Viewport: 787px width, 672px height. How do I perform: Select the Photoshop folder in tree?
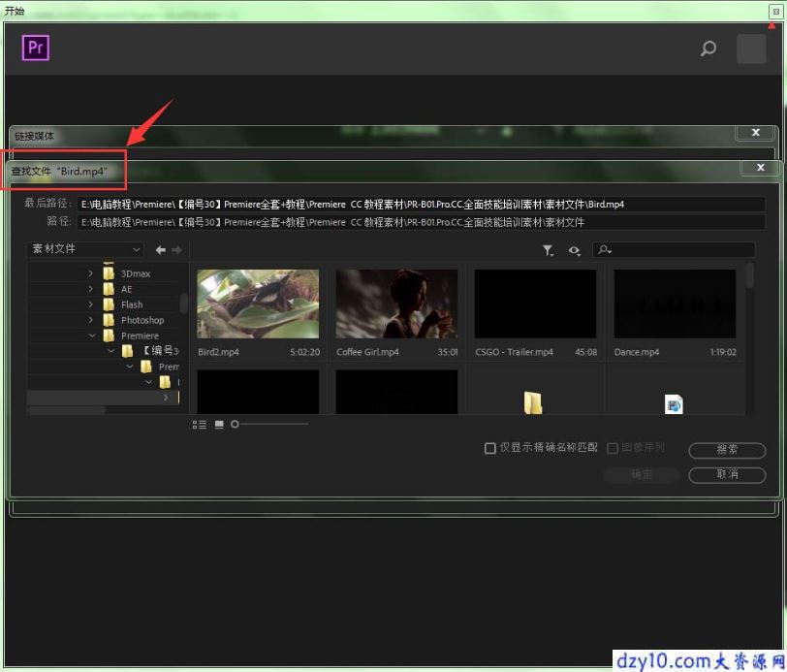[142, 320]
